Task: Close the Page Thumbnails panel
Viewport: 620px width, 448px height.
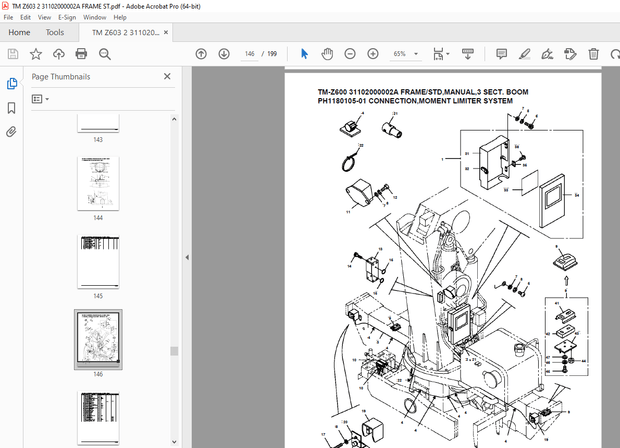Action: tap(167, 76)
